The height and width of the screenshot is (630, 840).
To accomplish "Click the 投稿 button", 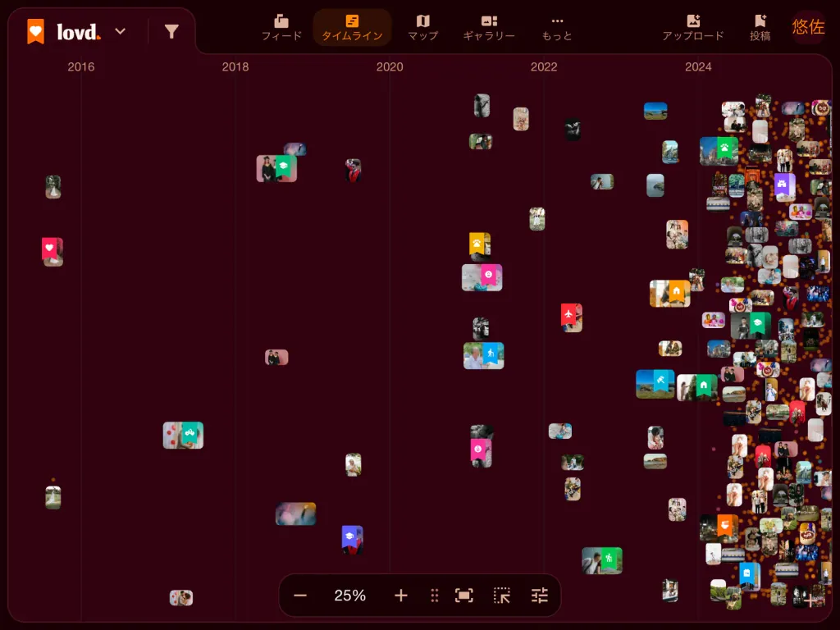I will tap(760, 28).
